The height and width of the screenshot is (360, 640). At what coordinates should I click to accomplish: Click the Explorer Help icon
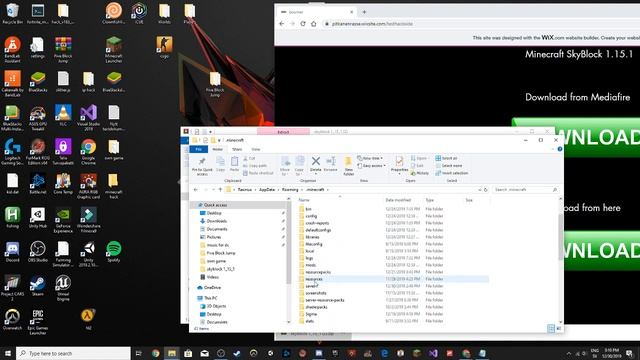point(560,149)
